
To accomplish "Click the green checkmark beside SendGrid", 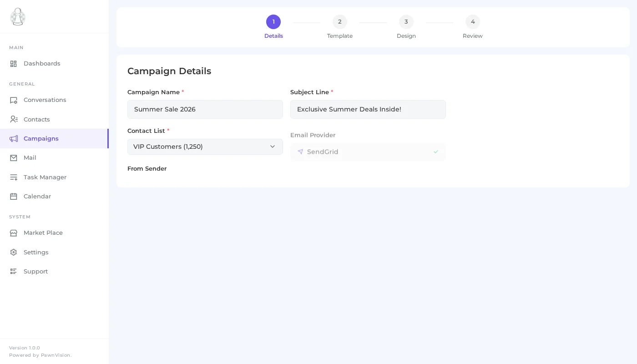I will [436, 152].
